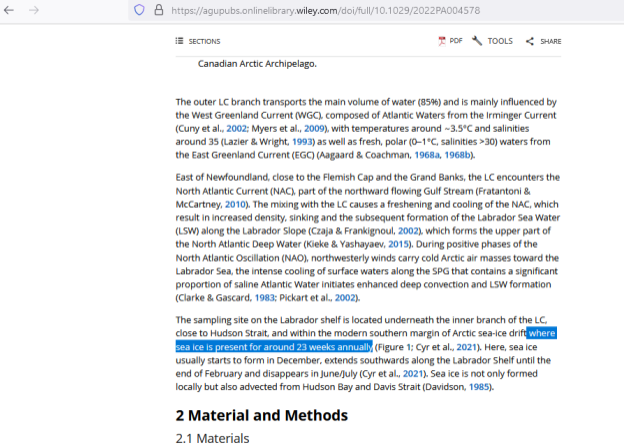This screenshot has width=624, height=446.
Task: Open the Czaja & Frankignoul 2002 citation
Action: pyautogui.click(x=408, y=231)
